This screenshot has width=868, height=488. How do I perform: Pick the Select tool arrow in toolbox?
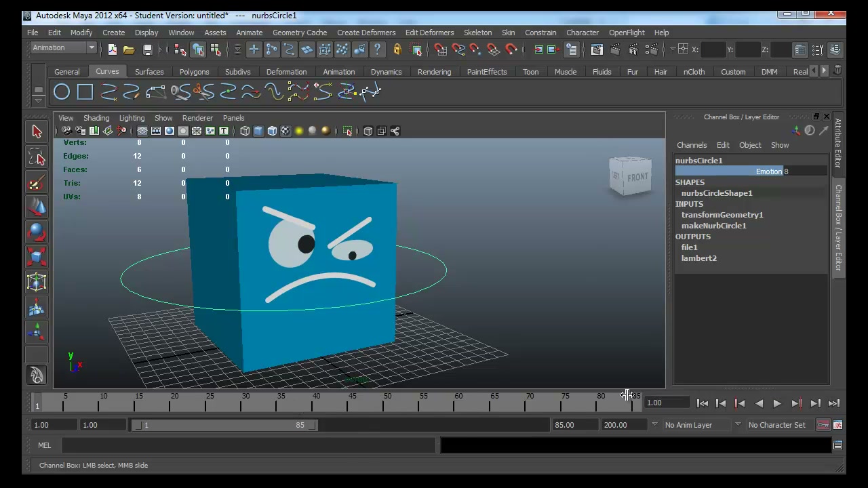tap(37, 132)
